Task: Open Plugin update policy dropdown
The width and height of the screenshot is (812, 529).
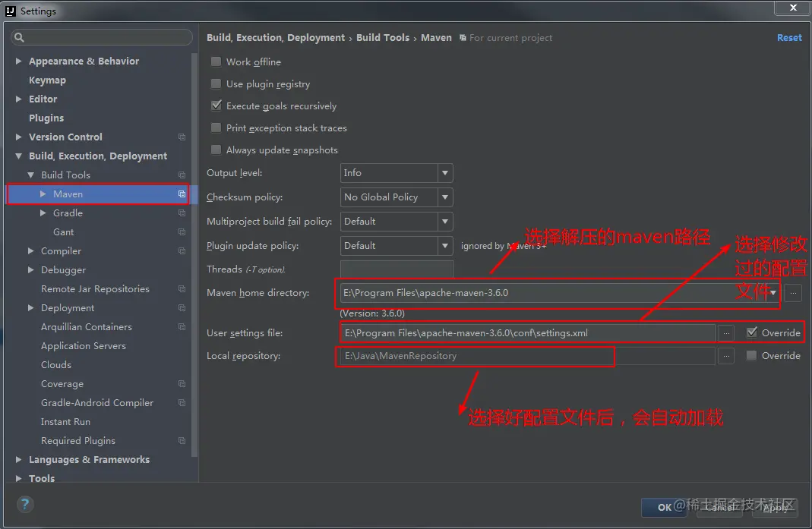Action: pos(445,246)
